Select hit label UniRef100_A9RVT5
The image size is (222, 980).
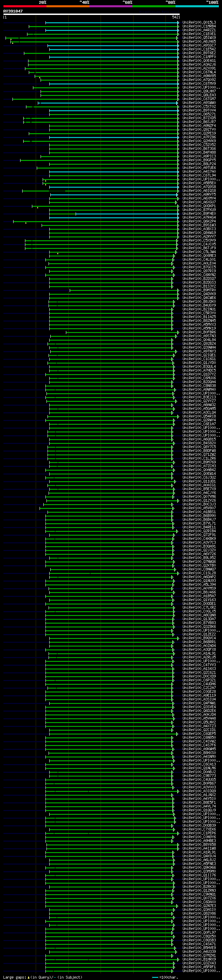199,194
